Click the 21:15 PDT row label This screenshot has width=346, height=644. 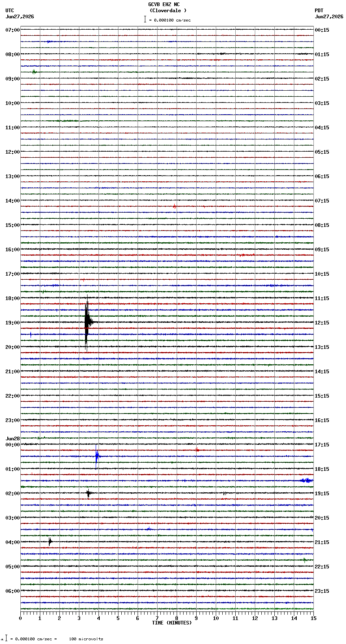(322, 542)
